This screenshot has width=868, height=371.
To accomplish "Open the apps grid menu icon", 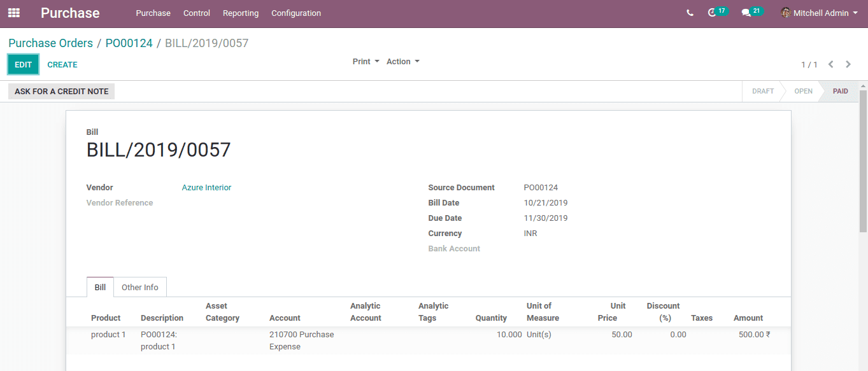I will point(14,13).
